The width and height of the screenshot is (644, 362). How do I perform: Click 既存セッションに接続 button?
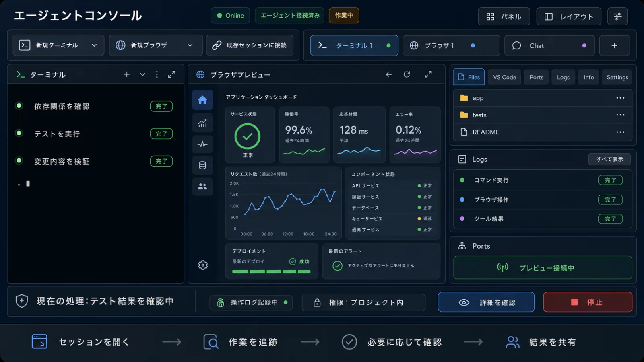pyautogui.click(x=250, y=45)
